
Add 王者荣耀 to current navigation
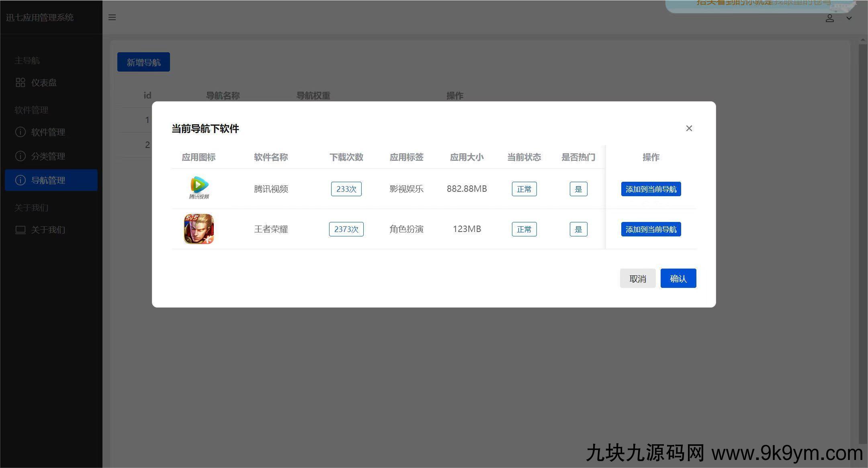[651, 229]
